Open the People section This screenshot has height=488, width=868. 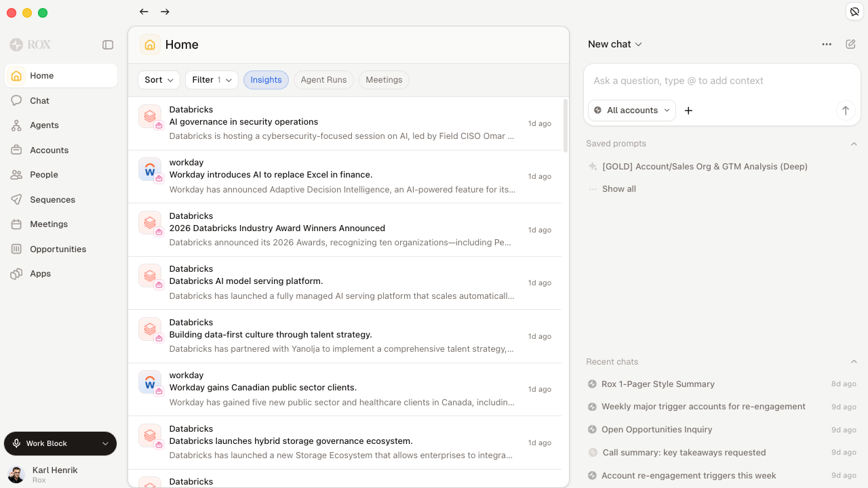coord(61,175)
